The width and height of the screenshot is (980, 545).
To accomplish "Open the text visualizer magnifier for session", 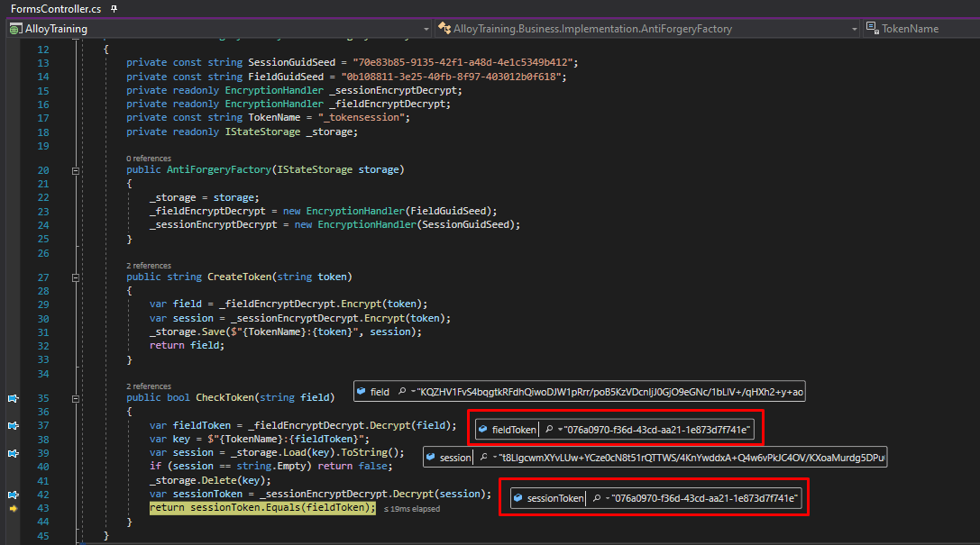I will (483, 457).
